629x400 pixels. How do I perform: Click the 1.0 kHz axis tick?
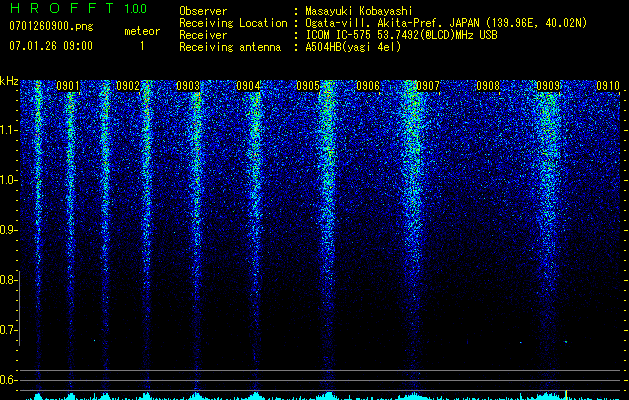tap(9, 180)
